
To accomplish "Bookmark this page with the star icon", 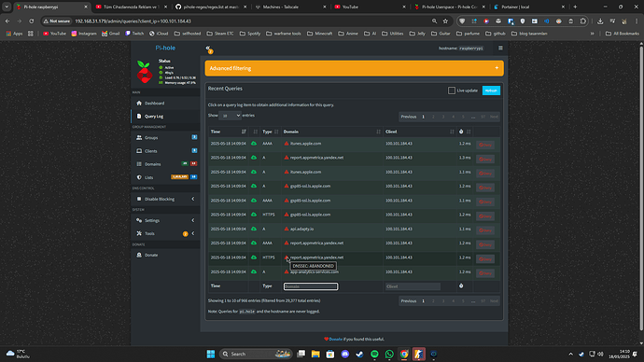I will coord(445,21).
